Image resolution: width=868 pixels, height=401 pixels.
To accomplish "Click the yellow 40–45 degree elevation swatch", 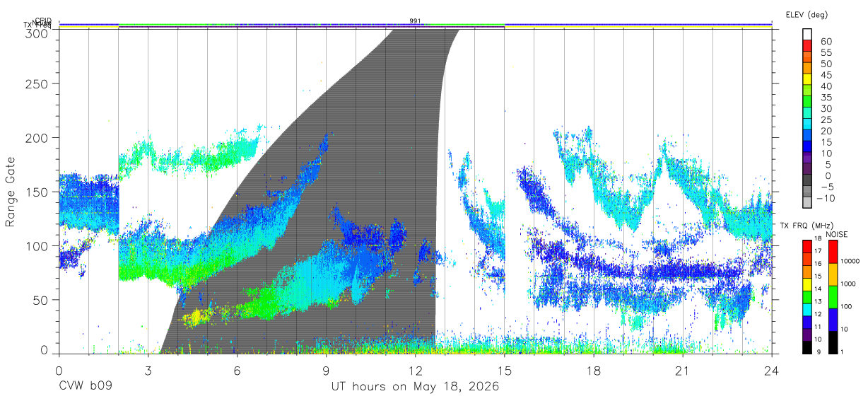I will [807, 80].
